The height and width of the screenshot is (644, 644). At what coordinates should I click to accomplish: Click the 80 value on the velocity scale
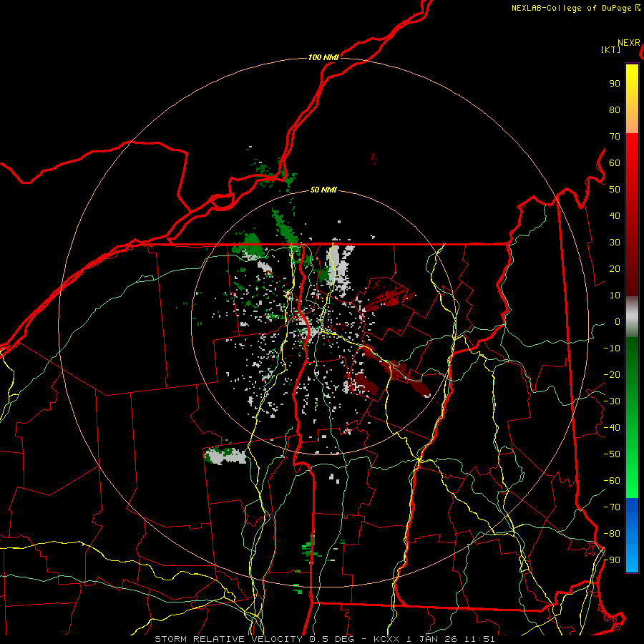615,109
